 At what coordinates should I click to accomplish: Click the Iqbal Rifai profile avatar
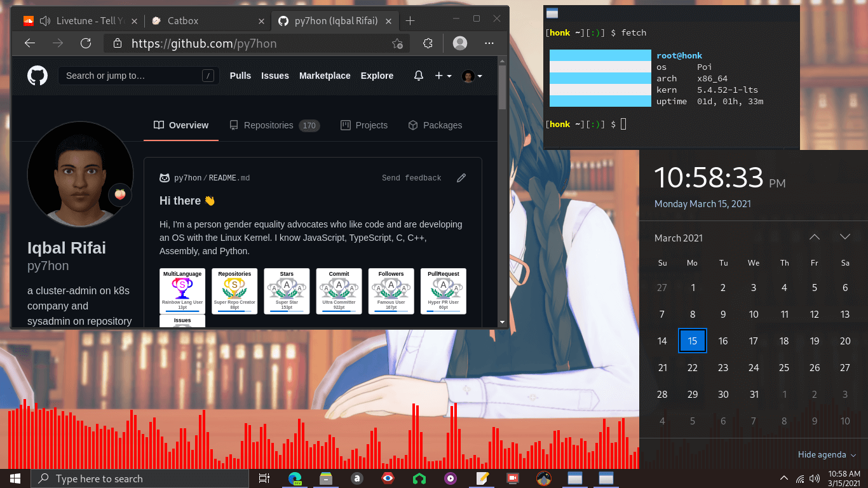pyautogui.click(x=80, y=174)
